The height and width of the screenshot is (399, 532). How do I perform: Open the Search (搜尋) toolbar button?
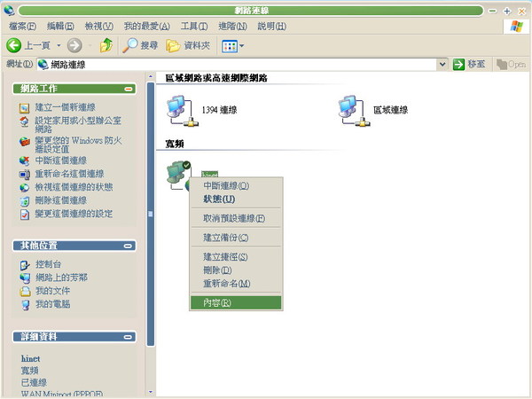tap(140, 45)
